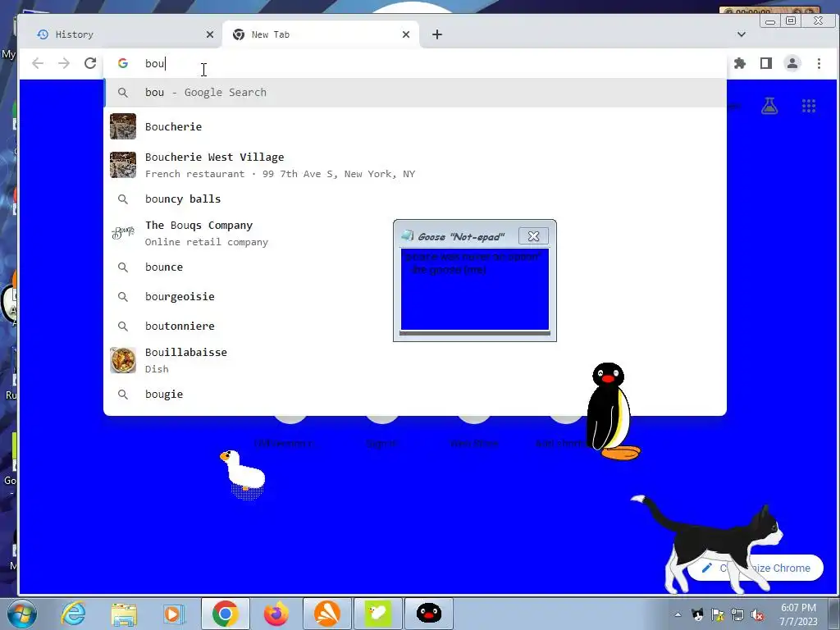
Task: Click the Bouillabaisse dish thumbnail
Action: pyautogui.click(x=123, y=360)
